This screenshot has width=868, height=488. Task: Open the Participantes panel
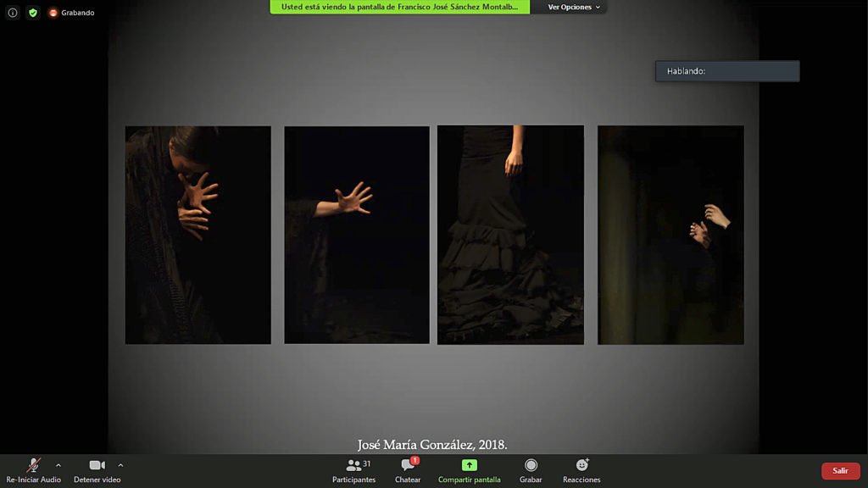(x=353, y=470)
